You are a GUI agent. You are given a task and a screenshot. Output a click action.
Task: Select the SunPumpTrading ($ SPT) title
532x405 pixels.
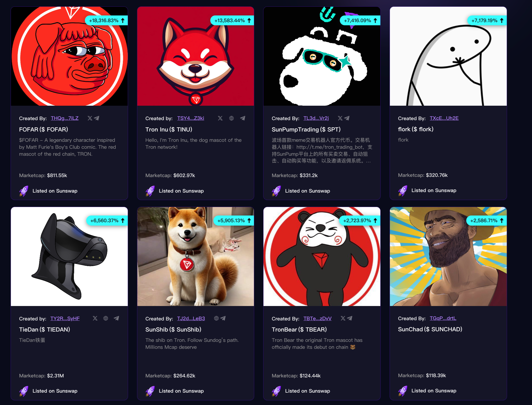point(306,129)
